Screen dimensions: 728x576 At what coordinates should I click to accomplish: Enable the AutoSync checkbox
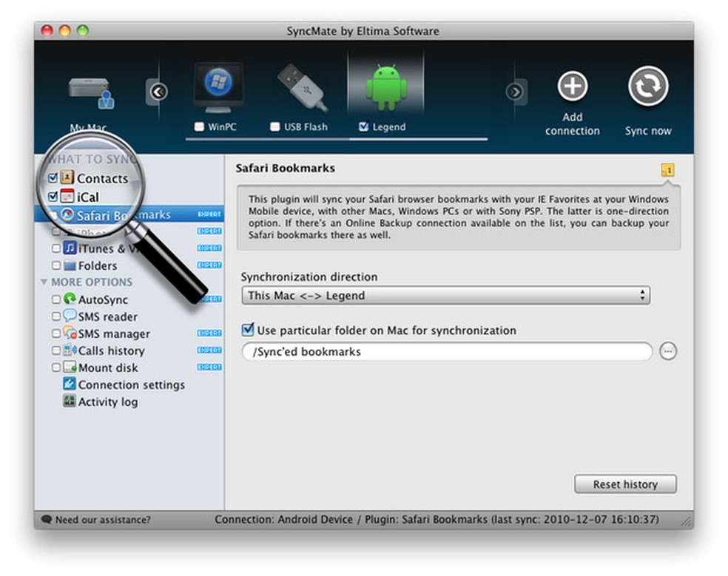coord(56,299)
